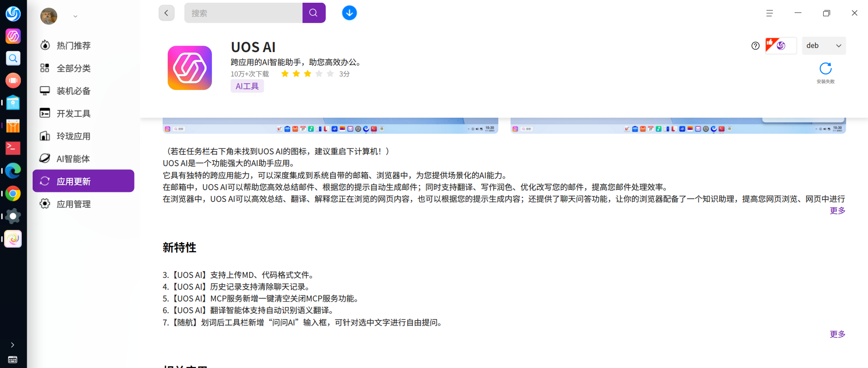The width and height of the screenshot is (868, 368).
Task: Open the blue downloads arrow icon
Action: click(349, 13)
